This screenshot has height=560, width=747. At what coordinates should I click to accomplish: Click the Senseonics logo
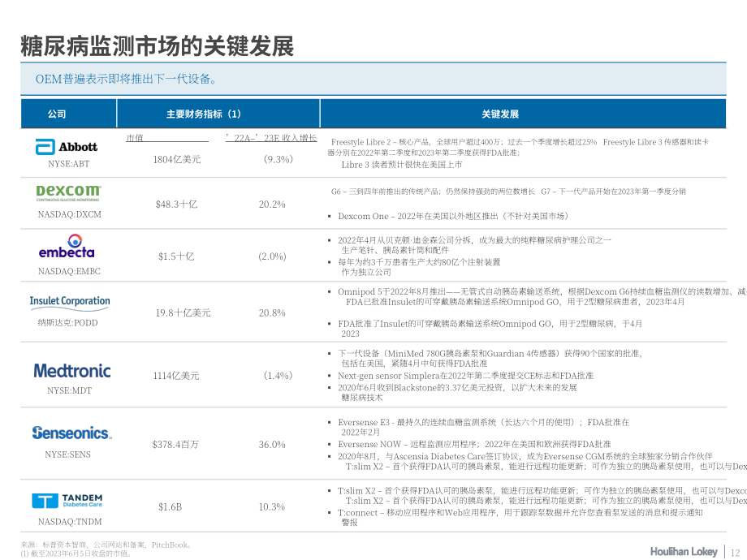point(72,433)
